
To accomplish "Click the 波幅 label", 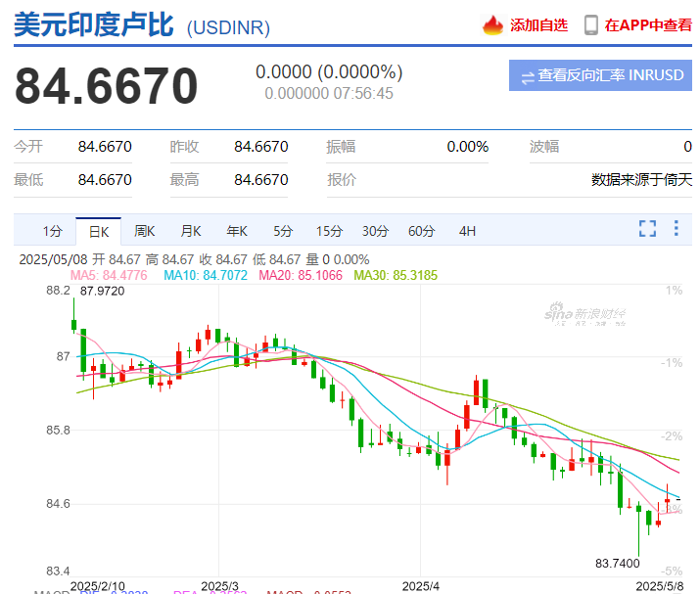I will tap(544, 147).
